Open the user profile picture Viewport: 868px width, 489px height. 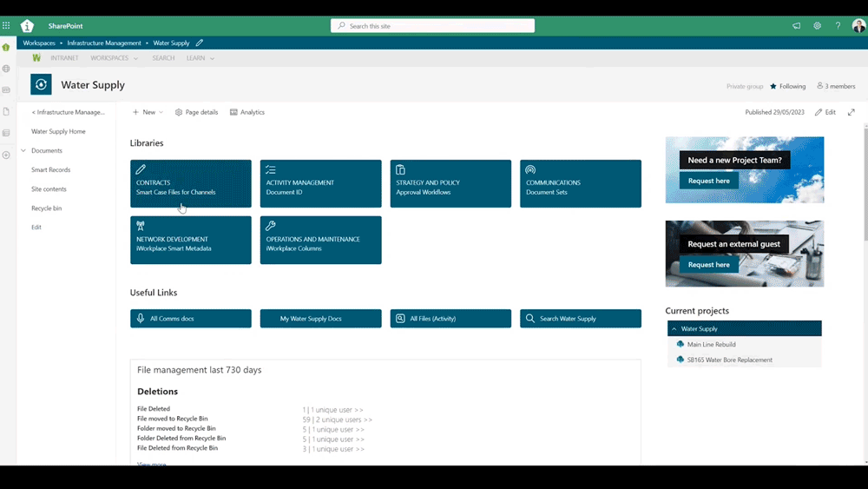[x=858, y=26]
